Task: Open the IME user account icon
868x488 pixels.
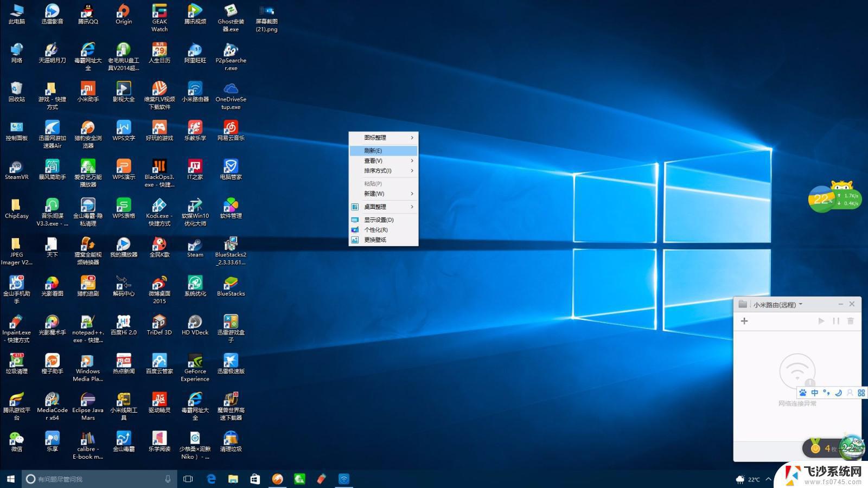Action: pyautogui.click(x=850, y=393)
